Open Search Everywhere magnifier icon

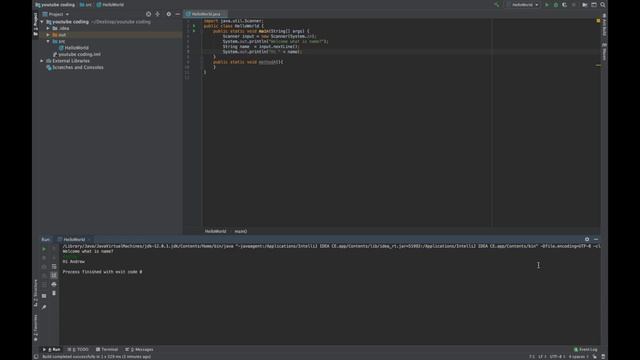(603, 5)
